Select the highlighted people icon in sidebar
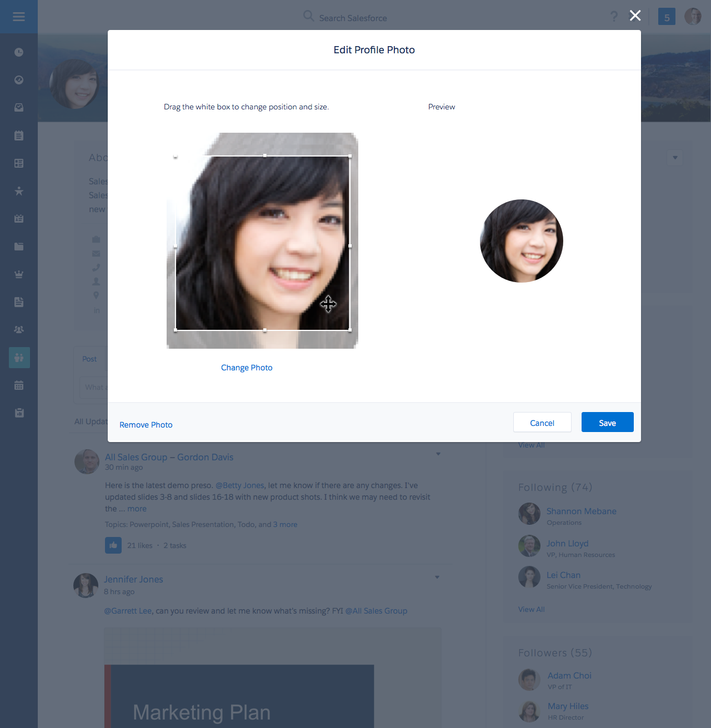The image size is (711, 728). 19,358
